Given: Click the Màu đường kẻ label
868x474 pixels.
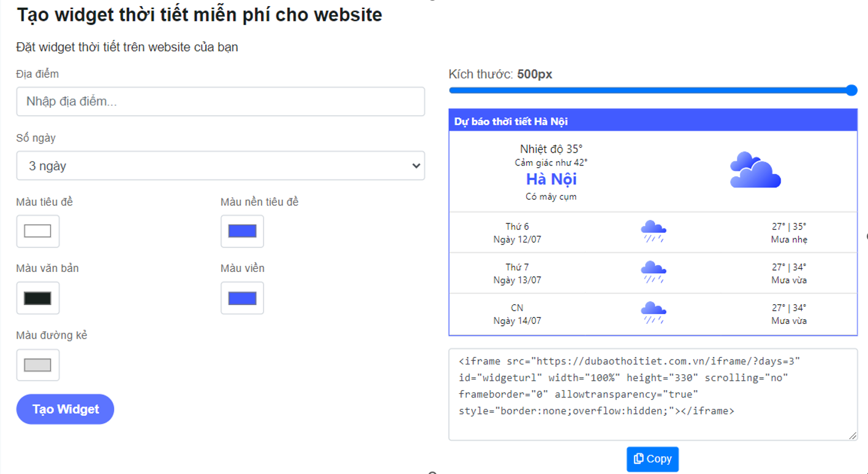Looking at the screenshot, I should tap(51, 336).
